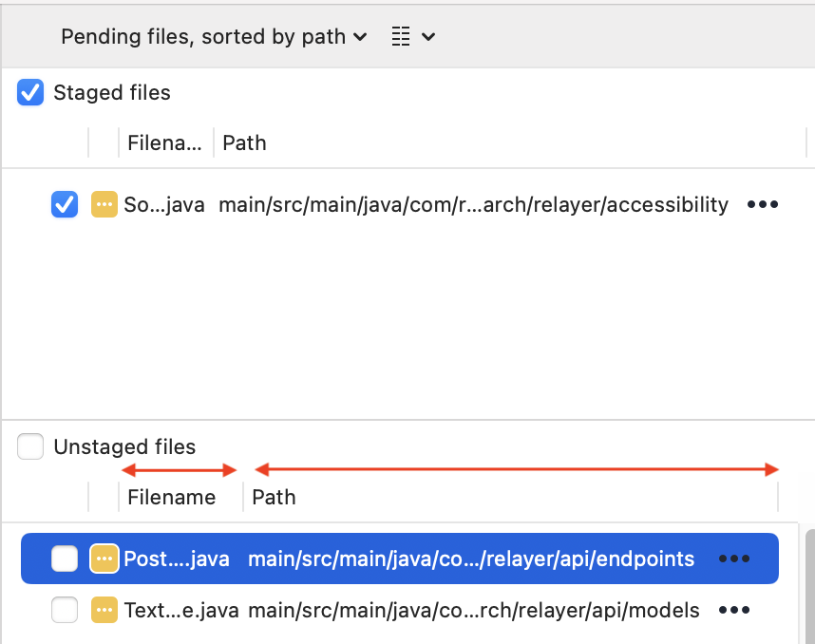Screen dimensions: 815x644
Task: Select the So...java staged file name
Action: (x=164, y=204)
